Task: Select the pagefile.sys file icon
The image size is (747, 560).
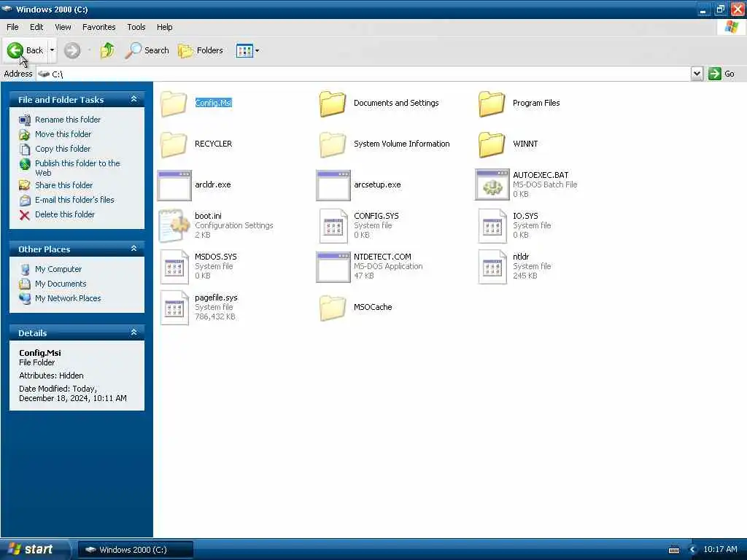Action: point(174,308)
